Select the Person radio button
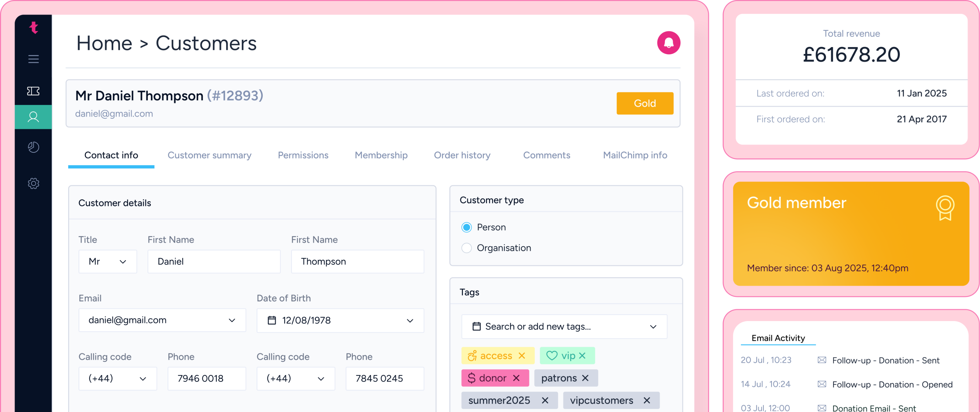 point(466,227)
